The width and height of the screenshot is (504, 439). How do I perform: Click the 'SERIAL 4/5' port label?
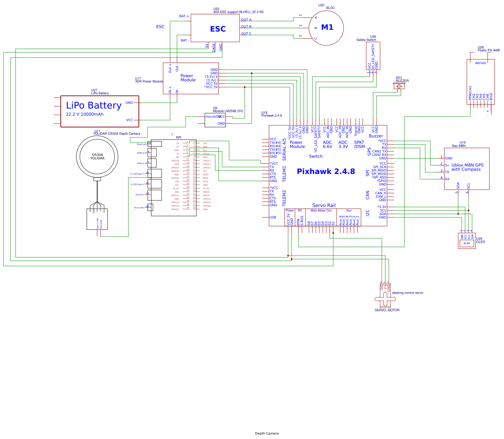pyautogui.click(x=284, y=150)
